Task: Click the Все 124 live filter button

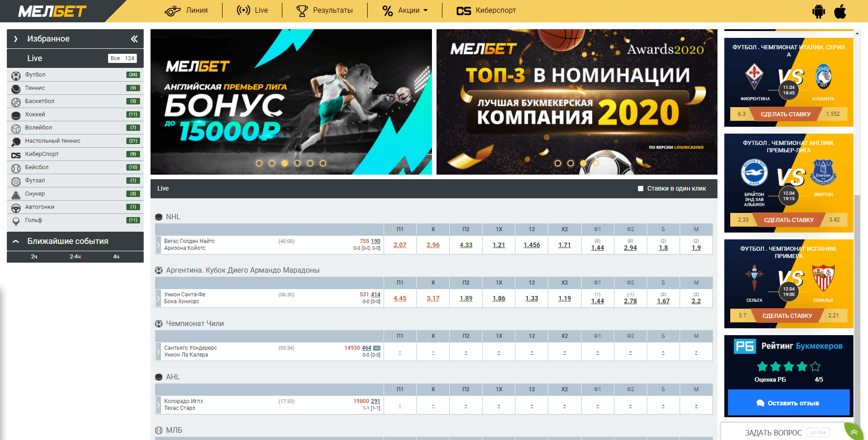Action: [x=123, y=58]
